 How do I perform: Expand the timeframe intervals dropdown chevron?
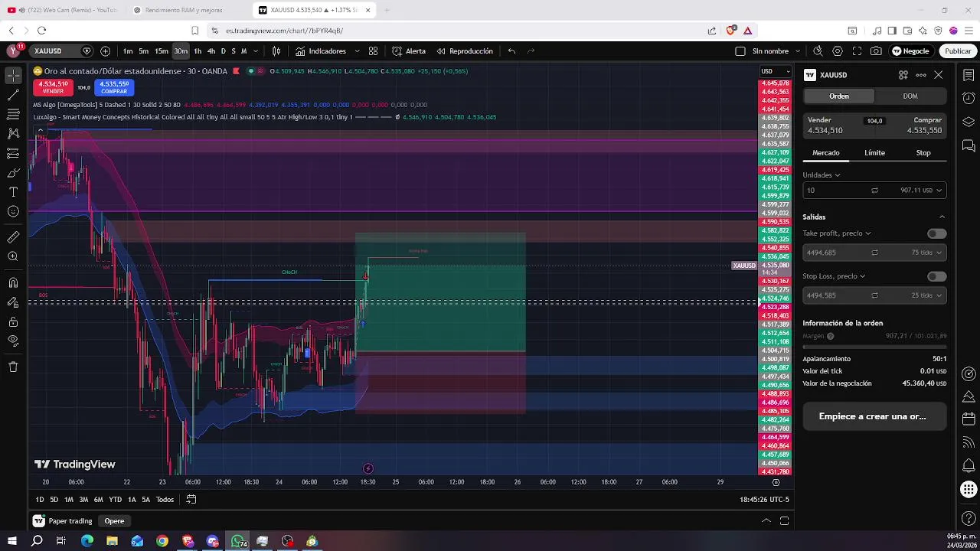pyautogui.click(x=256, y=51)
